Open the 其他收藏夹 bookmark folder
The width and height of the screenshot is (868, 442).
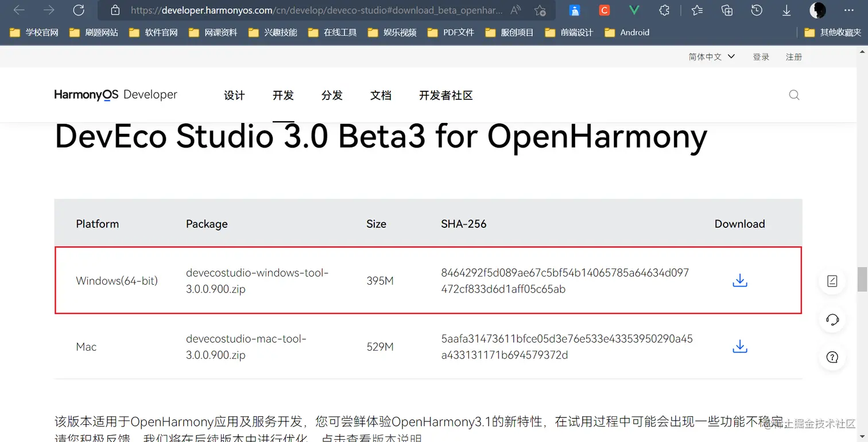[x=834, y=33]
